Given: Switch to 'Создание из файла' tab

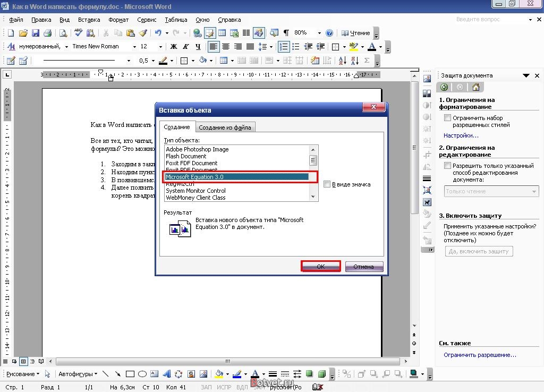Looking at the screenshot, I should tap(225, 127).
